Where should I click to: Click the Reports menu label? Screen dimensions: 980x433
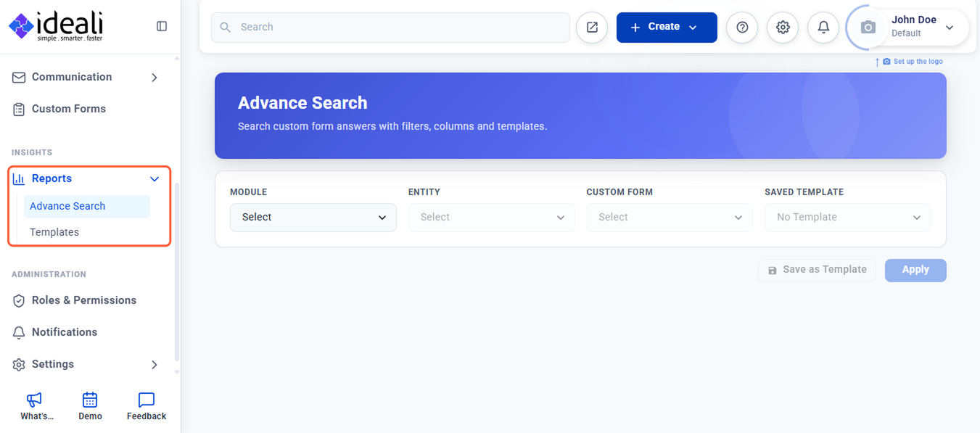tap(52, 178)
